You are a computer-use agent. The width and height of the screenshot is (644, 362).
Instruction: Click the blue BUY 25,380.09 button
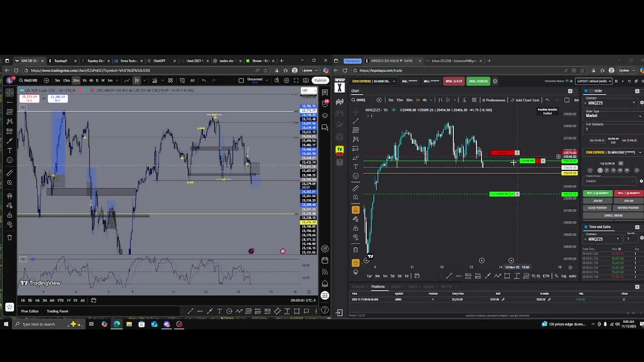click(58, 98)
